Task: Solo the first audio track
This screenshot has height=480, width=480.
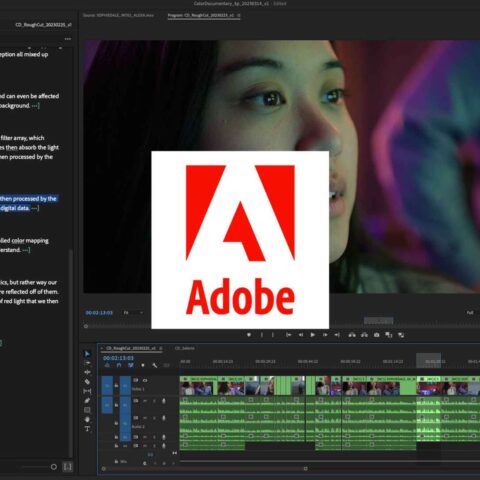Action: tap(154, 401)
